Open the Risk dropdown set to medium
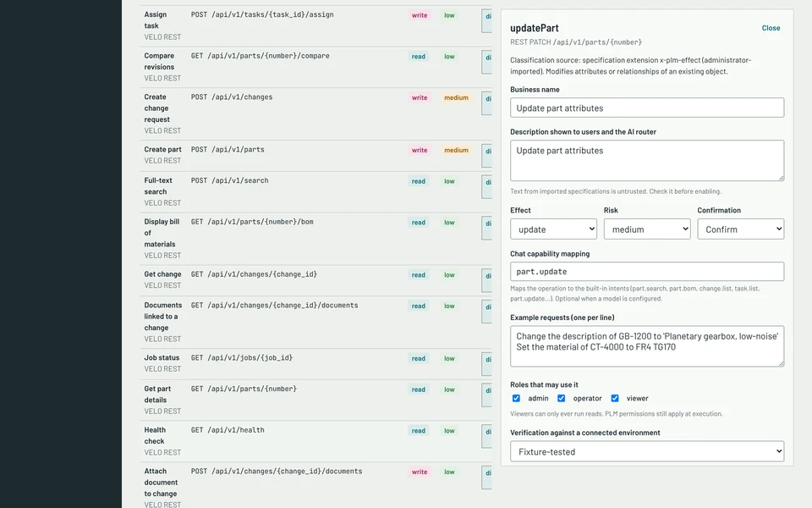 [647, 229]
